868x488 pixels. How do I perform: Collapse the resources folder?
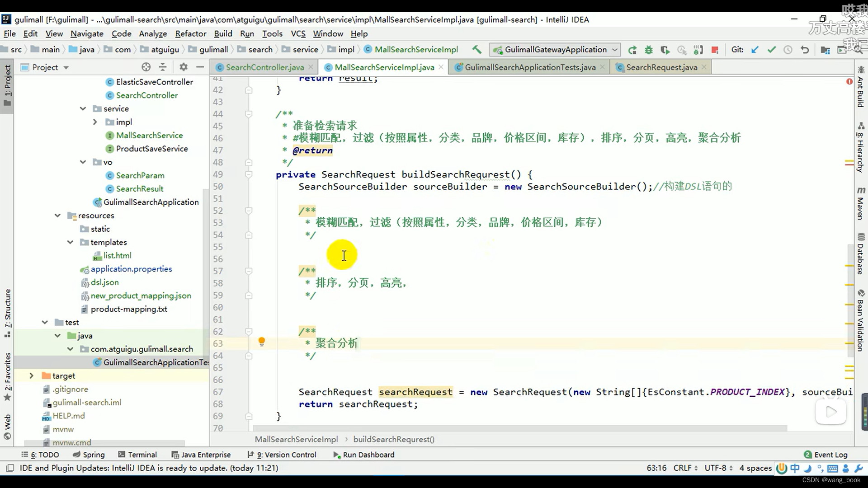tap(57, 216)
